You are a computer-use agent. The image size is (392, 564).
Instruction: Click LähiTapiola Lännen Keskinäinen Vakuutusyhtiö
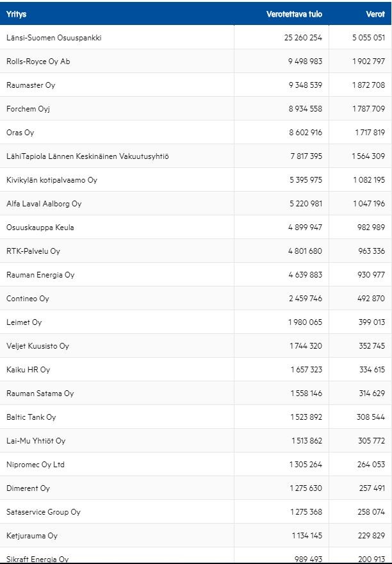[88, 156]
